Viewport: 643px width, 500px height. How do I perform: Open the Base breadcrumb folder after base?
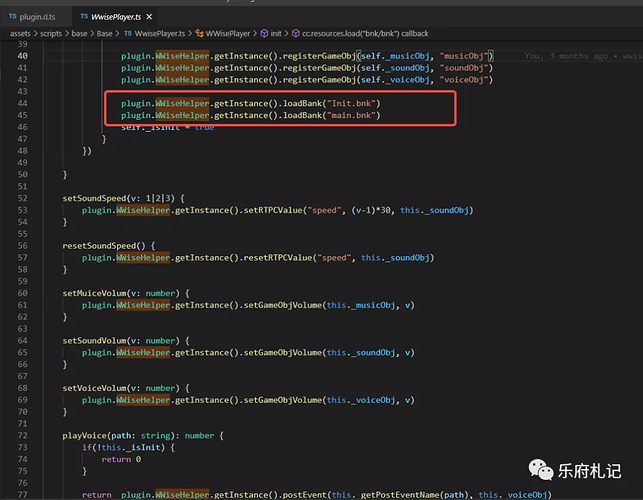pos(104,34)
